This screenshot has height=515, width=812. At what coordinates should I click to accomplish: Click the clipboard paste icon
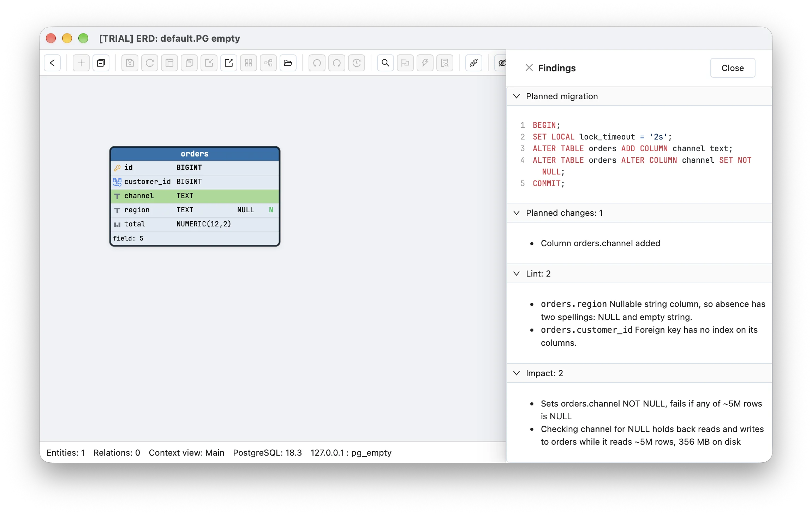pyautogui.click(x=189, y=63)
